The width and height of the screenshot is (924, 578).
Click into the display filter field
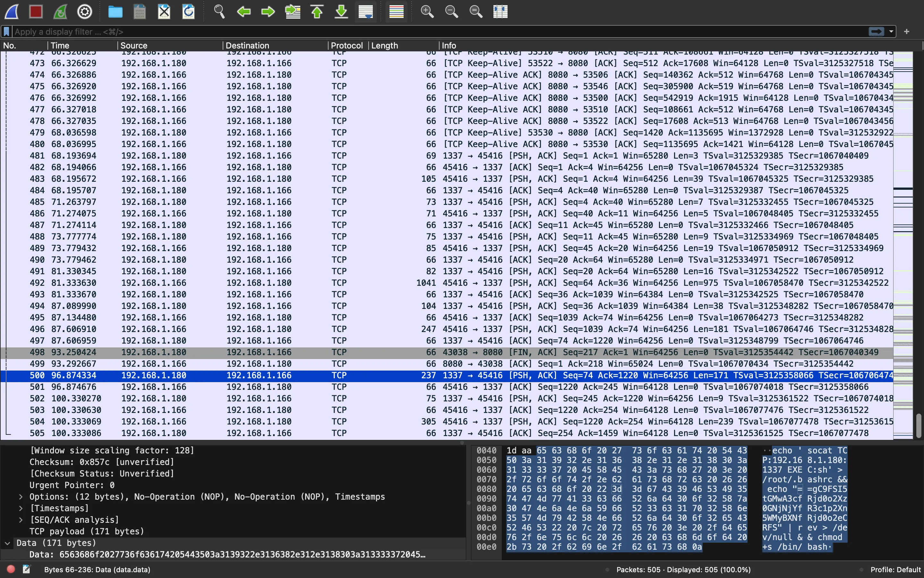pos(439,31)
